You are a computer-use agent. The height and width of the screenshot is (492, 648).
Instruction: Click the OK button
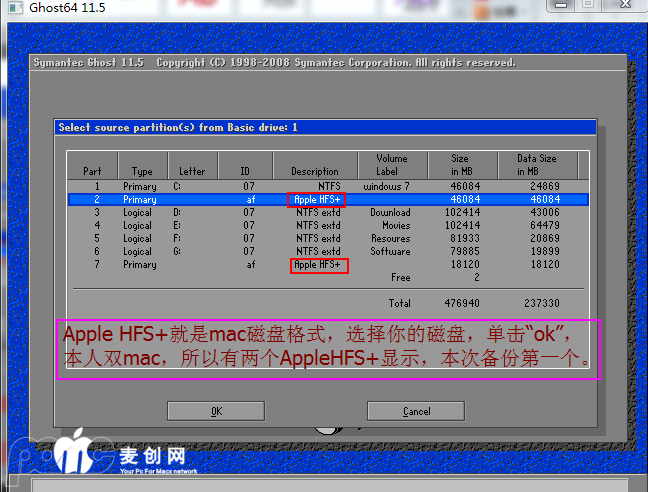point(216,411)
